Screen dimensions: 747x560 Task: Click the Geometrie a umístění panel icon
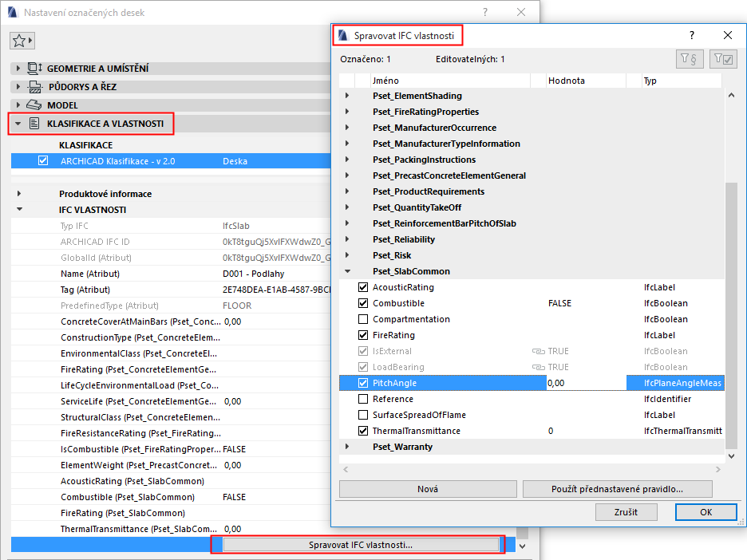pos(35,69)
